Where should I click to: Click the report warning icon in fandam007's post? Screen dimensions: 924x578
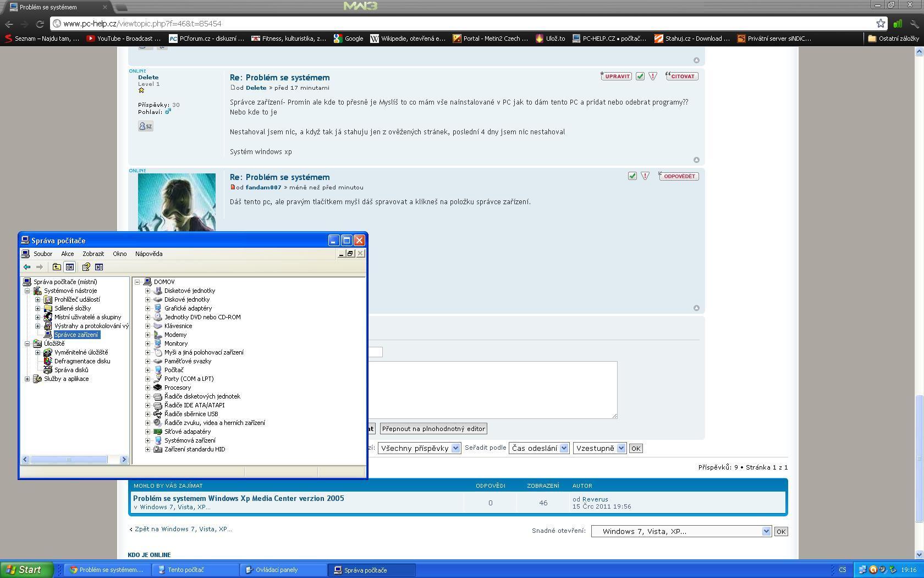[645, 176]
